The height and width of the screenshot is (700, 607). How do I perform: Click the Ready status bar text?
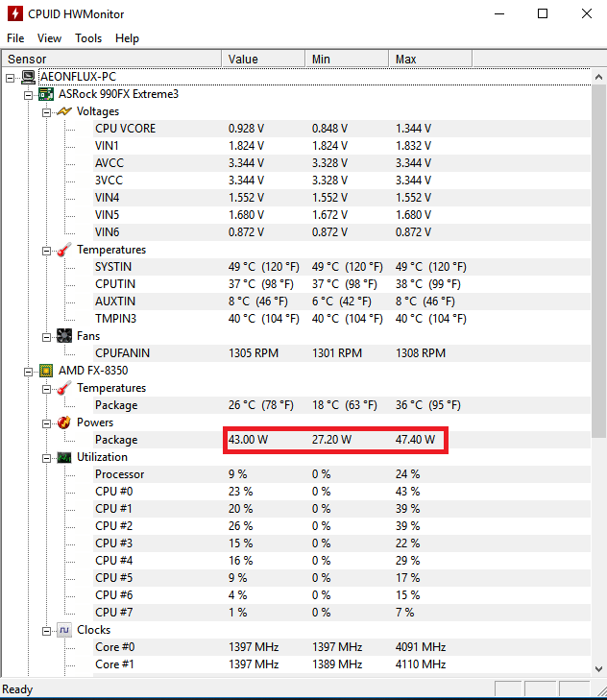tap(17, 689)
